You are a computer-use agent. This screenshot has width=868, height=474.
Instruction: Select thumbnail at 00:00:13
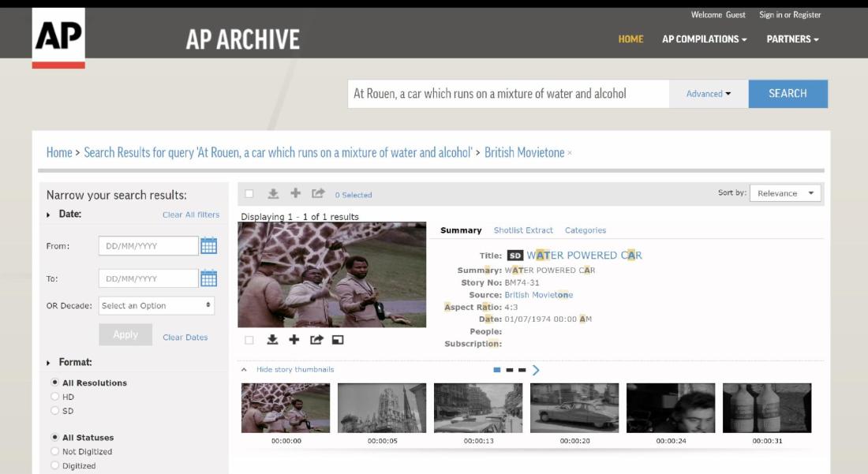click(478, 408)
